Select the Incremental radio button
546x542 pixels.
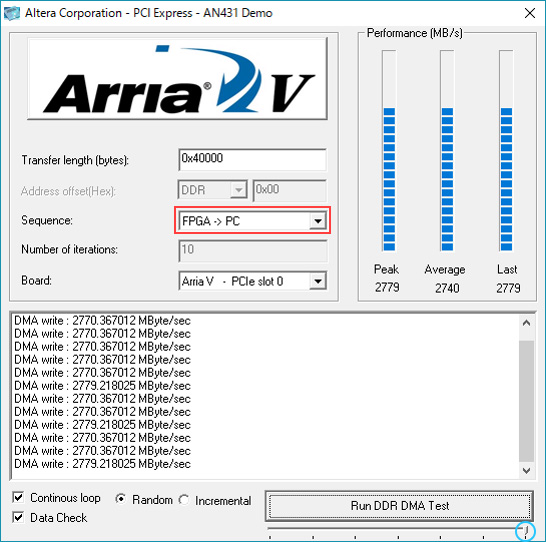click(184, 500)
